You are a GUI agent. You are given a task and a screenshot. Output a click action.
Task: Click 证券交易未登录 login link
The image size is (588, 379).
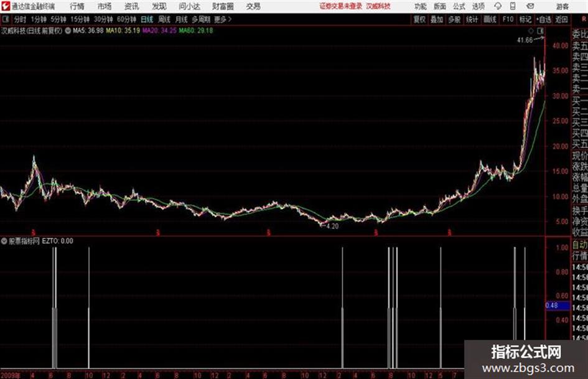click(x=341, y=6)
